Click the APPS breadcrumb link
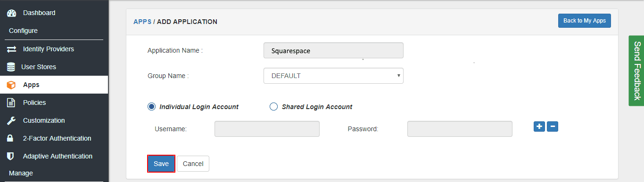This screenshot has width=644, height=182. pos(142,22)
